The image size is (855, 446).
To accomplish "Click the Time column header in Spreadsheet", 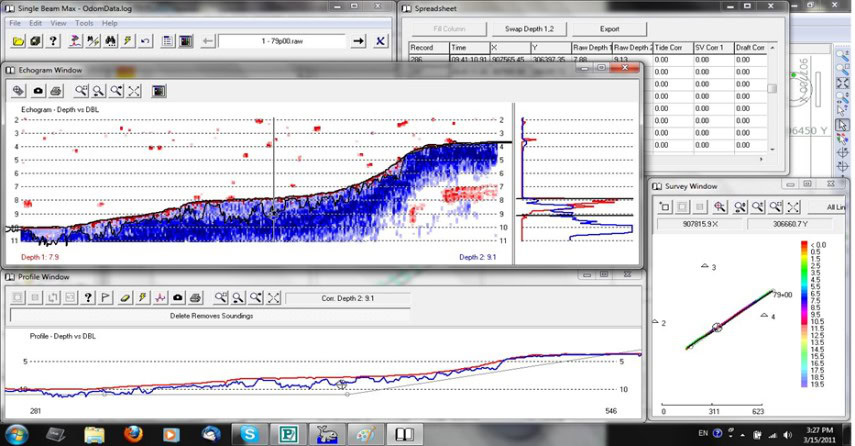I will [469, 47].
